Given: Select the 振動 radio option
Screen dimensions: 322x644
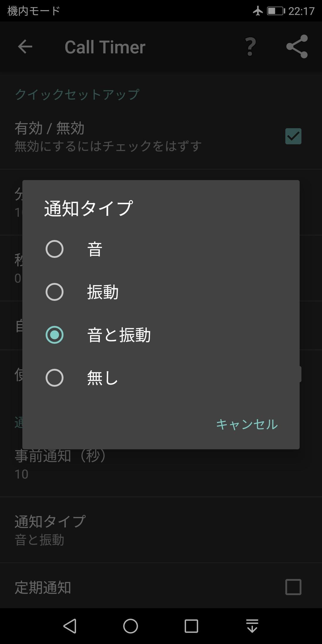Looking at the screenshot, I should (x=161, y=292).
